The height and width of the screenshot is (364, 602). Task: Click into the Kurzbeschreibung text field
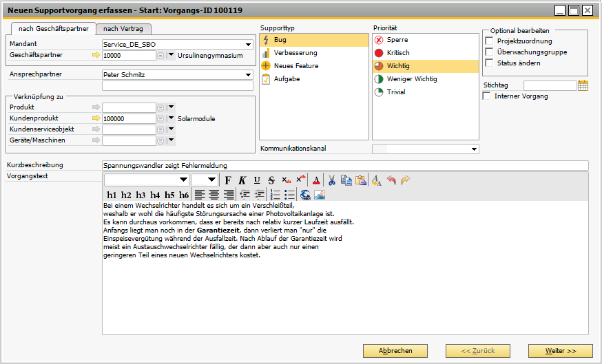pyautogui.click(x=344, y=165)
